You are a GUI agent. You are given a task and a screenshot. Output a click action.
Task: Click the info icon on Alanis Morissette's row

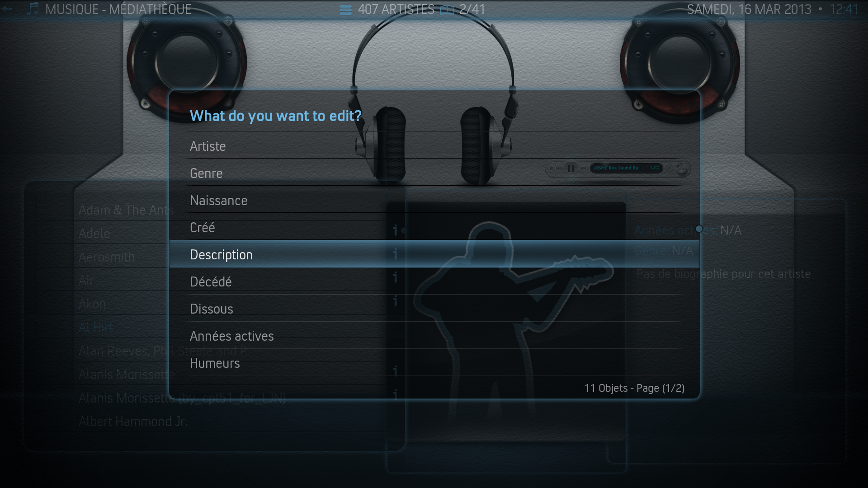click(395, 371)
